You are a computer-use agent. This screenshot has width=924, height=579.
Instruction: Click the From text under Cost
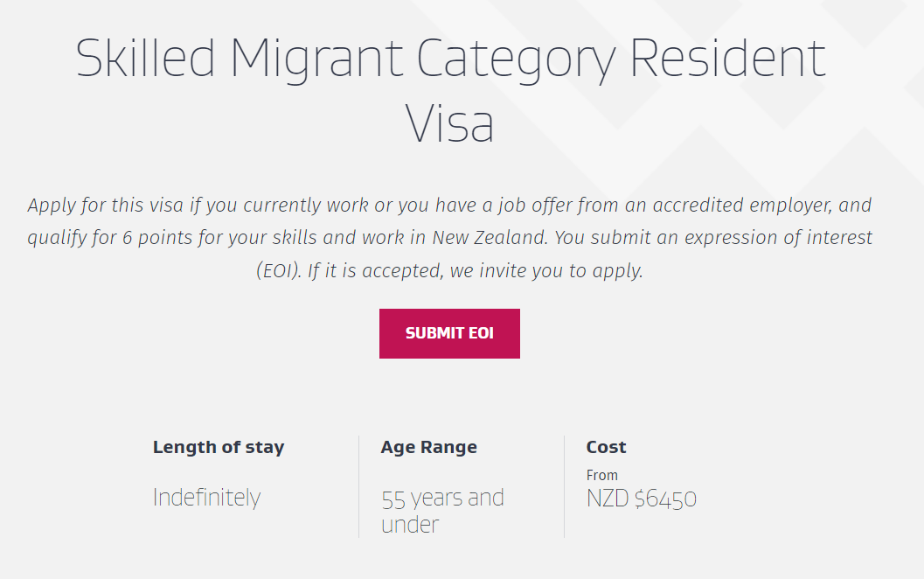coord(601,475)
